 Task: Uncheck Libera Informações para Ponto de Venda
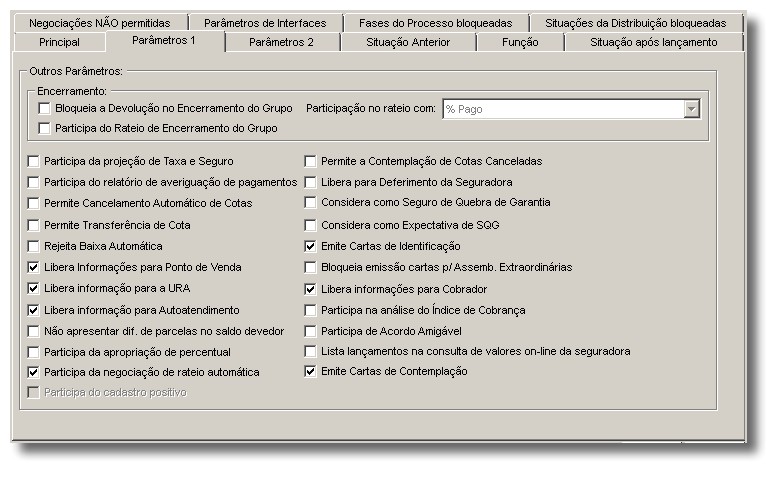33,267
